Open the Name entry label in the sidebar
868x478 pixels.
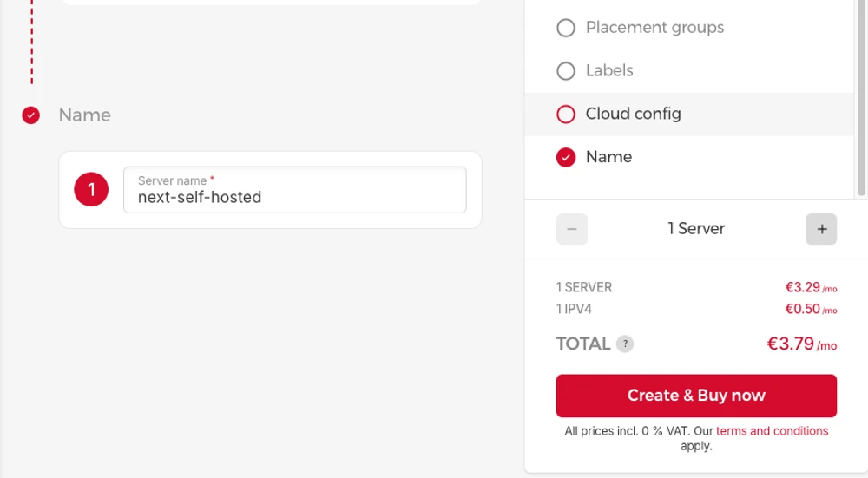coord(608,157)
